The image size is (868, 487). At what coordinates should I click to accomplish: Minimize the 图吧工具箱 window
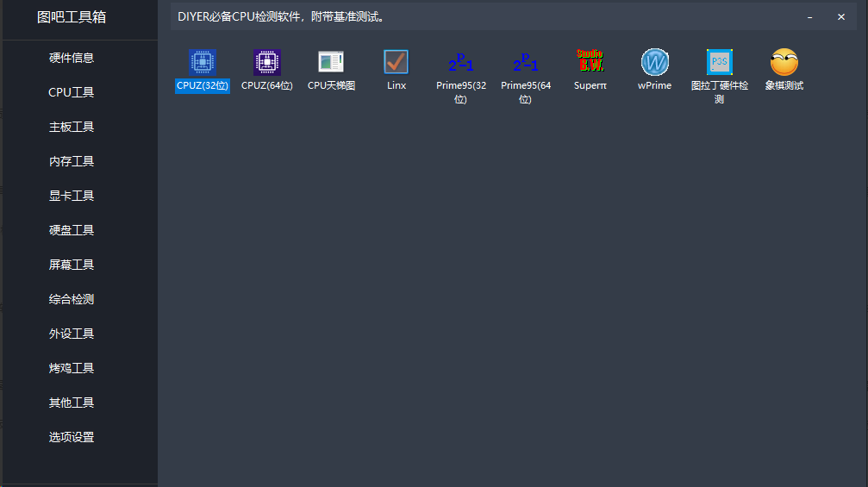810,17
